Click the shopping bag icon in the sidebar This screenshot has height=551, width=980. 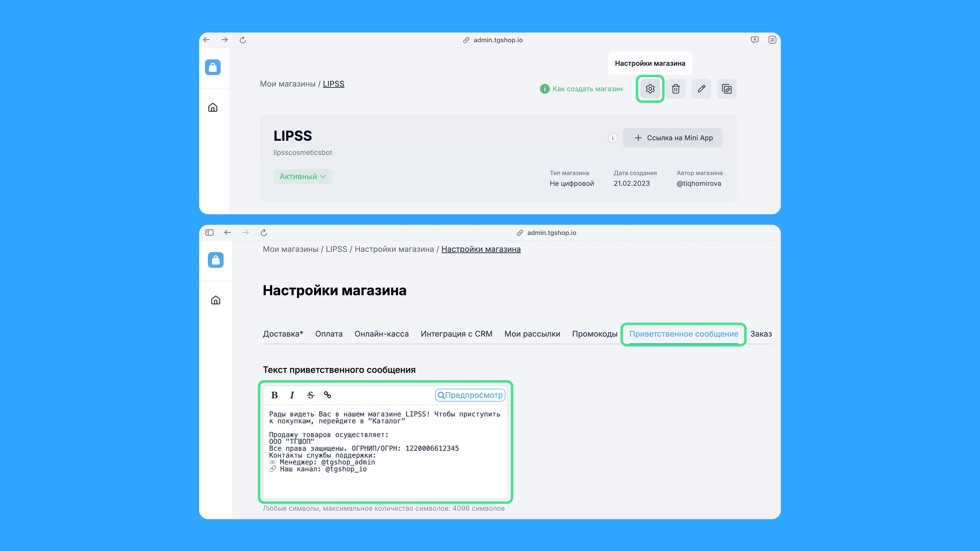pos(213,67)
